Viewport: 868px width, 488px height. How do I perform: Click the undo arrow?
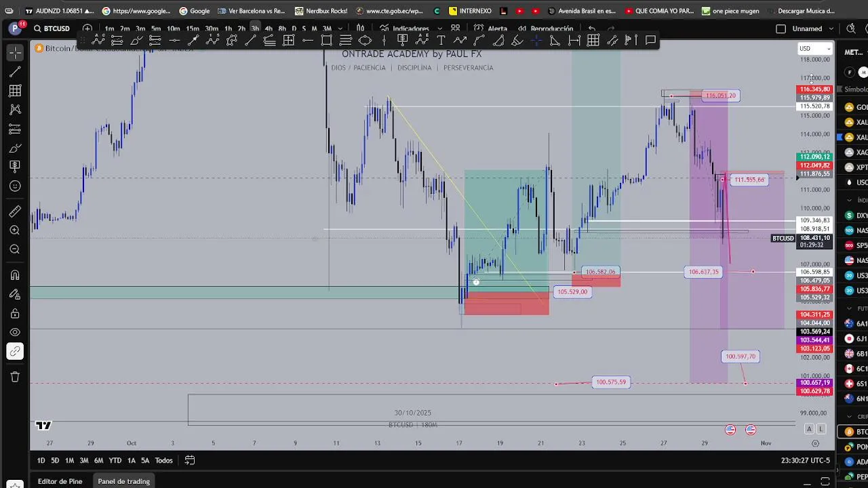pos(592,28)
